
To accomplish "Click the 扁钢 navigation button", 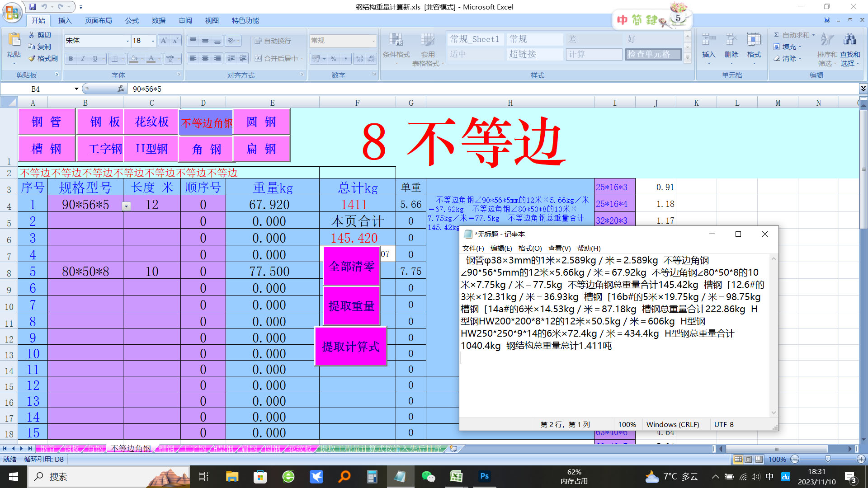I will tap(261, 149).
